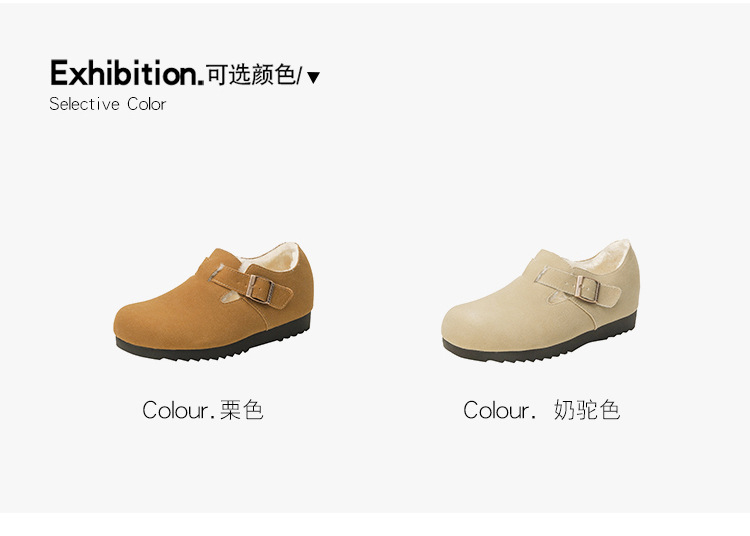Click the strap on the beige shoe
The height and width of the screenshot is (536, 750).
pyautogui.click(x=578, y=285)
